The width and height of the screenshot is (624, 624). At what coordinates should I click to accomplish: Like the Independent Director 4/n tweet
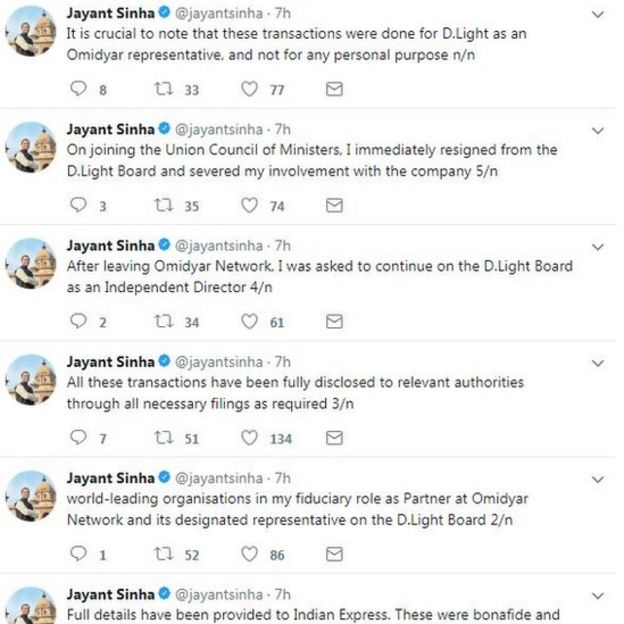250,322
